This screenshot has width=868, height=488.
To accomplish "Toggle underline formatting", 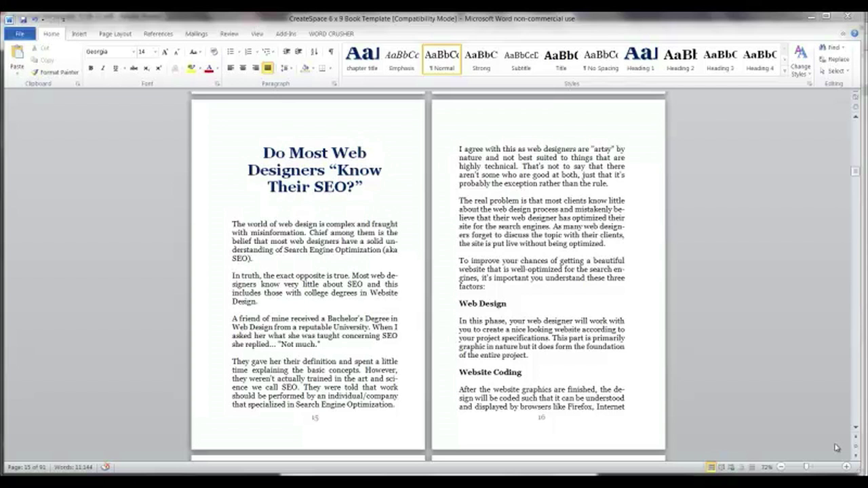I will (x=115, y=68).
